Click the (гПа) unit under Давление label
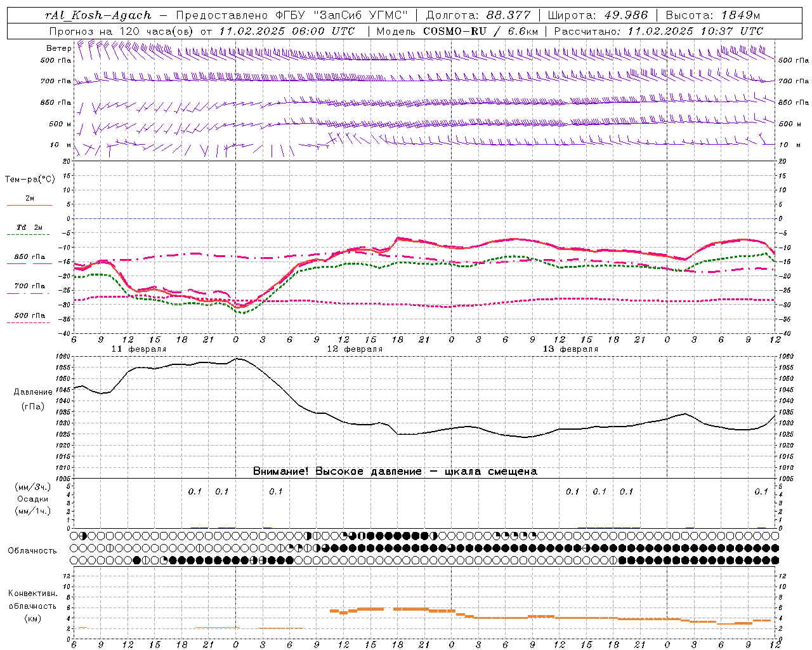The height and width of the screenshot is (650, 812). 33,406
